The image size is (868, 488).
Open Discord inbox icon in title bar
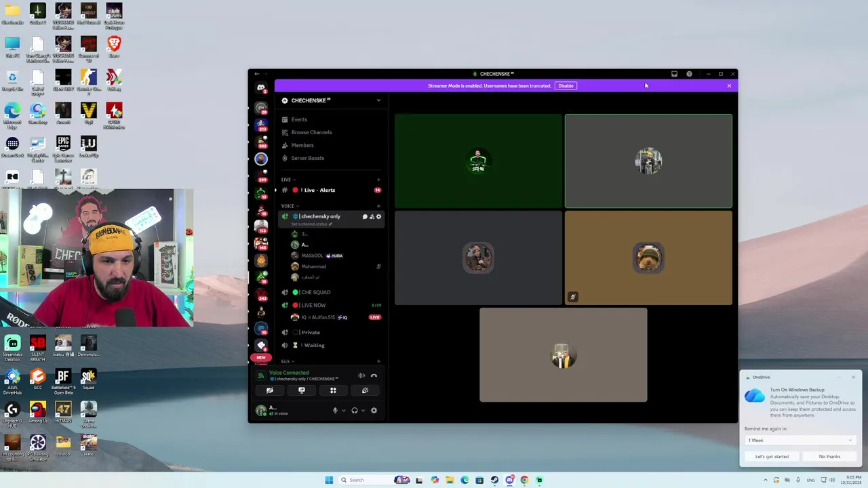coord(674,74)
